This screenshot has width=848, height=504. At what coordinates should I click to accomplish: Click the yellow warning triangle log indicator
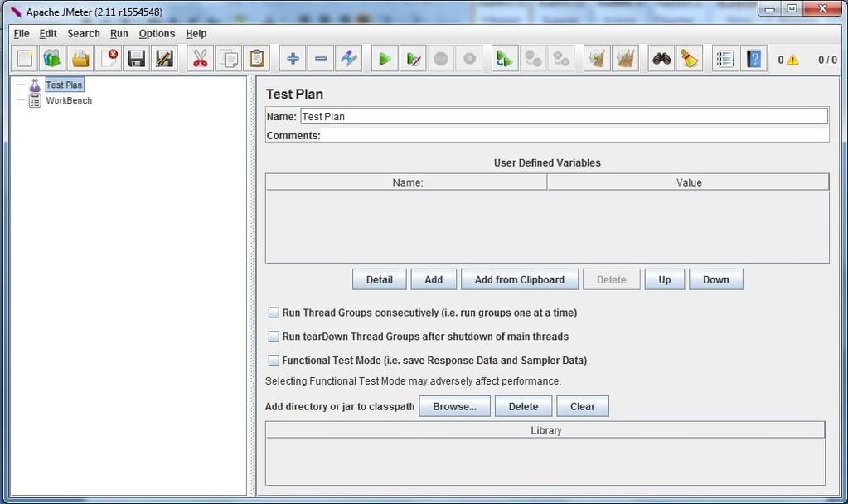point(792,60)
